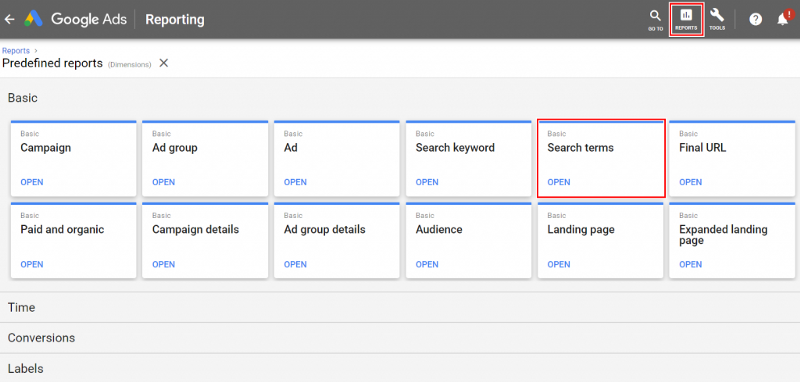This screenshot has height=382, width=800.
Task: View notifications bell icon
Action: (783, 18)
